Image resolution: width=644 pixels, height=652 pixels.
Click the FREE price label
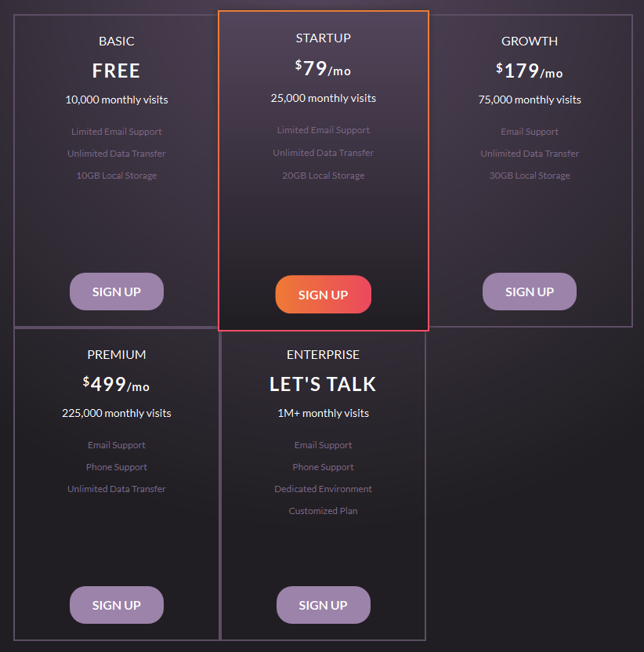click(x=116, y=70)
